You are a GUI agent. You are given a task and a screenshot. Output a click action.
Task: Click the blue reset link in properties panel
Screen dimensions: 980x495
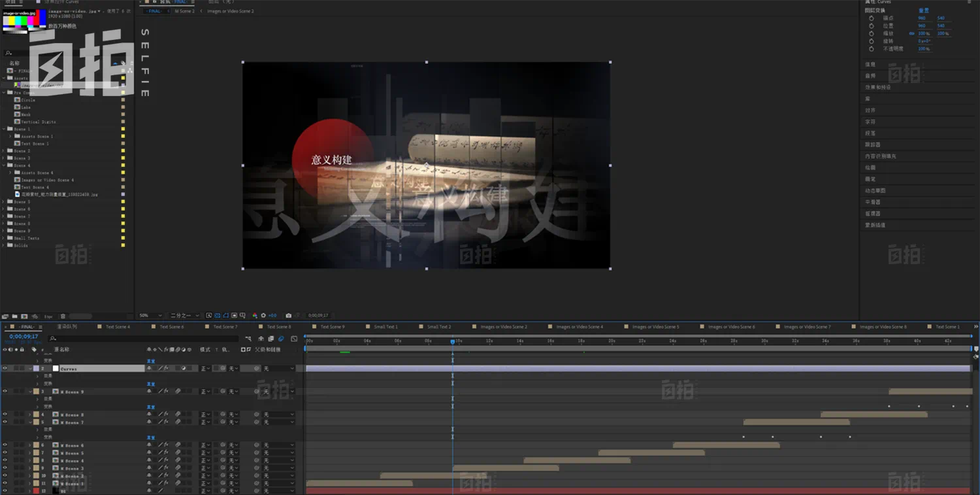click(924, 10)
